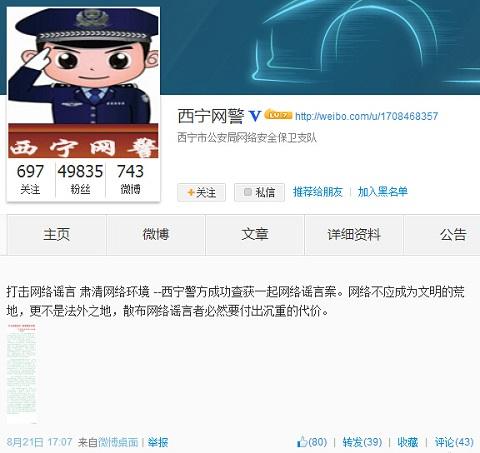Viewport: 480px width, 453px height.
Task: Click the mail icon on 私信 button
Action: (x=248, y=192)
